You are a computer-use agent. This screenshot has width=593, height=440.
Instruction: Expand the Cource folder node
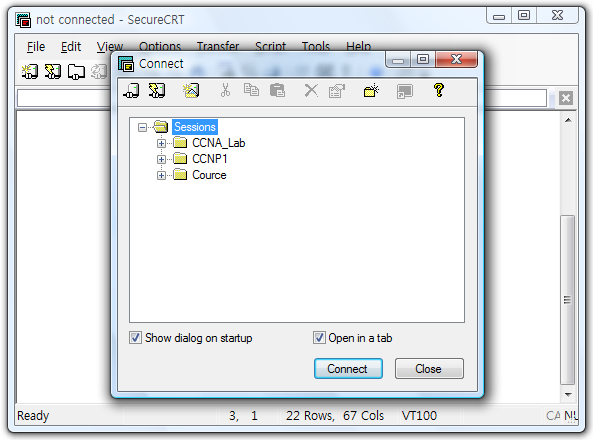click(161, 175)
